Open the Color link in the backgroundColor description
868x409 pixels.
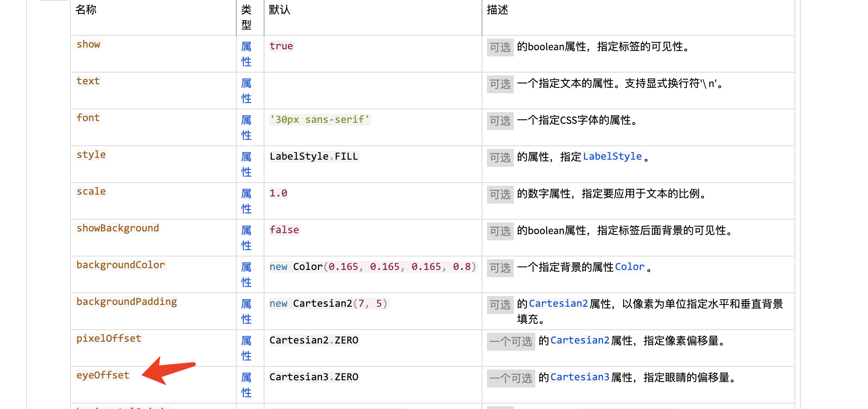(629, 267)
